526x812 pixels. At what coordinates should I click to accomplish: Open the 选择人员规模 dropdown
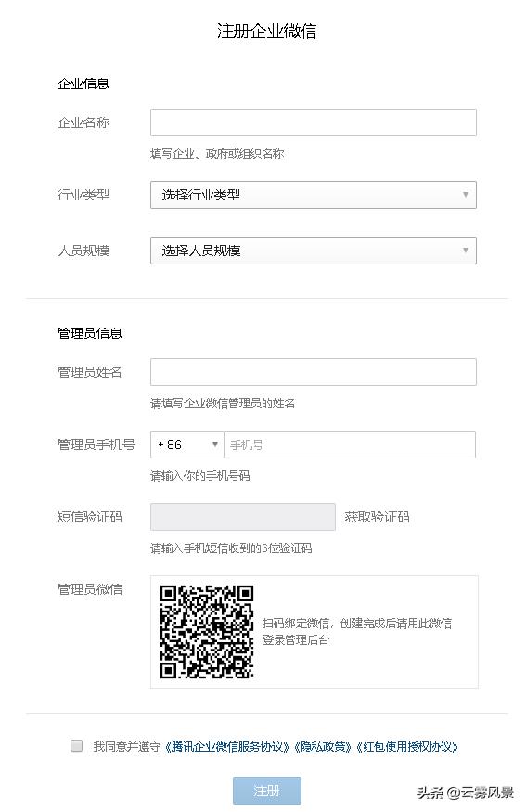[x=314, y=251]
